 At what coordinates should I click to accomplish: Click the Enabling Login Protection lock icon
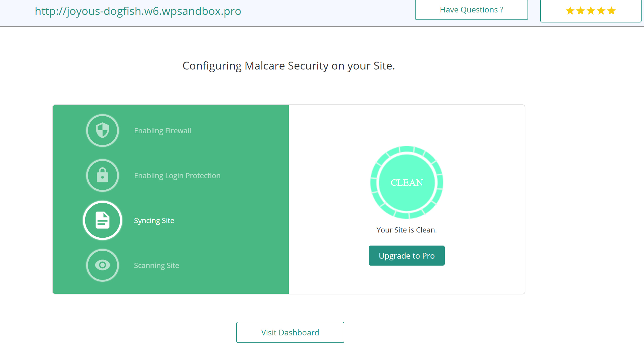(102, 175)
